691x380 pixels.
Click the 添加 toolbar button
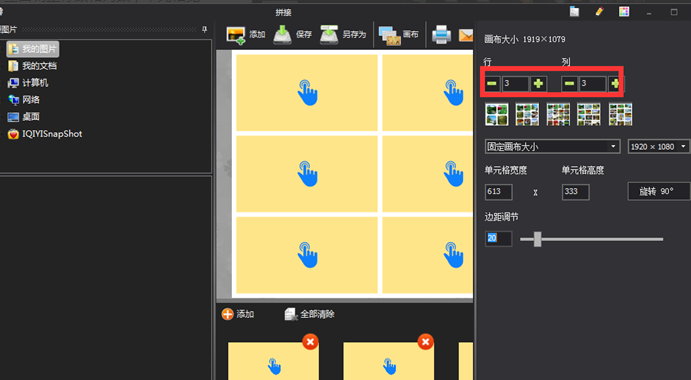[x=246, y=34]
